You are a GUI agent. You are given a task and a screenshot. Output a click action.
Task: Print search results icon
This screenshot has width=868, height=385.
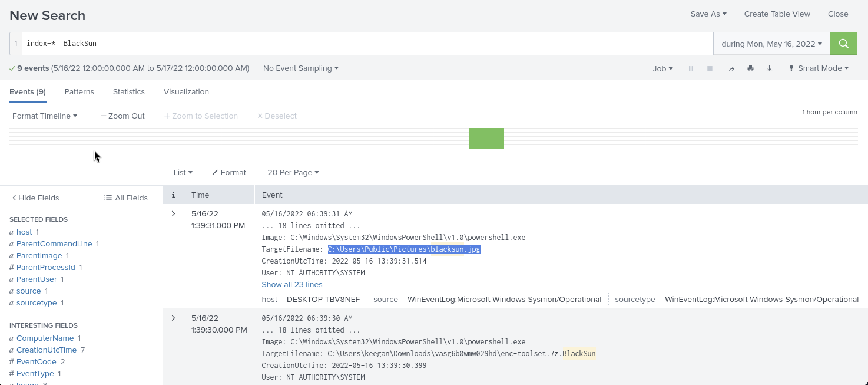point(750,68)
